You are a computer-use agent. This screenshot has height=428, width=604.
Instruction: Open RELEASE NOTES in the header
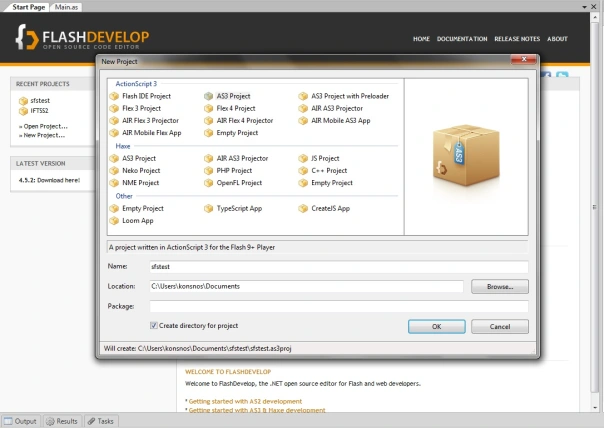(x=517, y=39)
